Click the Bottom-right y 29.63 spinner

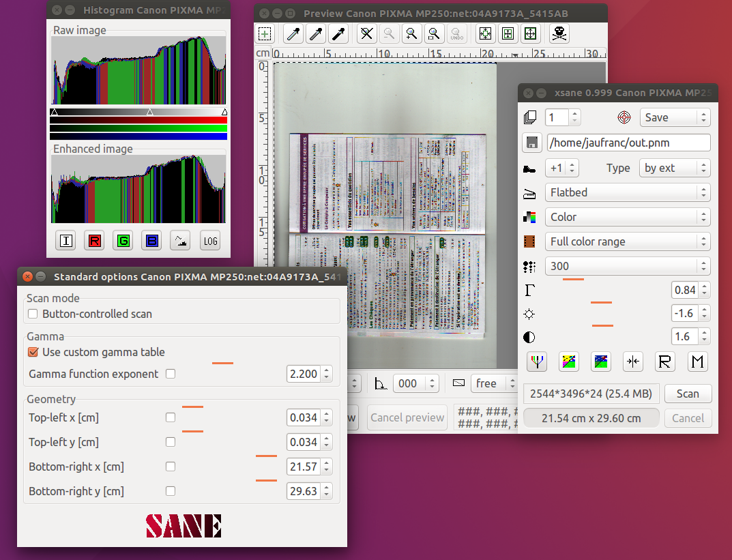(x=309, y=491)
